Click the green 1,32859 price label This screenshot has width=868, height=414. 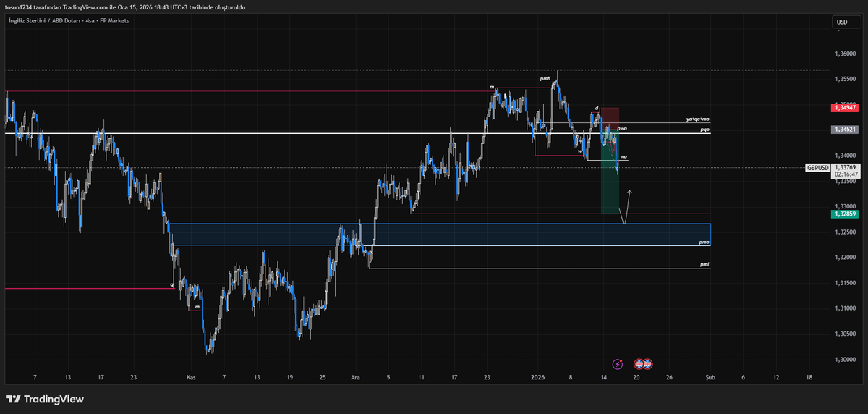click(x=845, y=214)
